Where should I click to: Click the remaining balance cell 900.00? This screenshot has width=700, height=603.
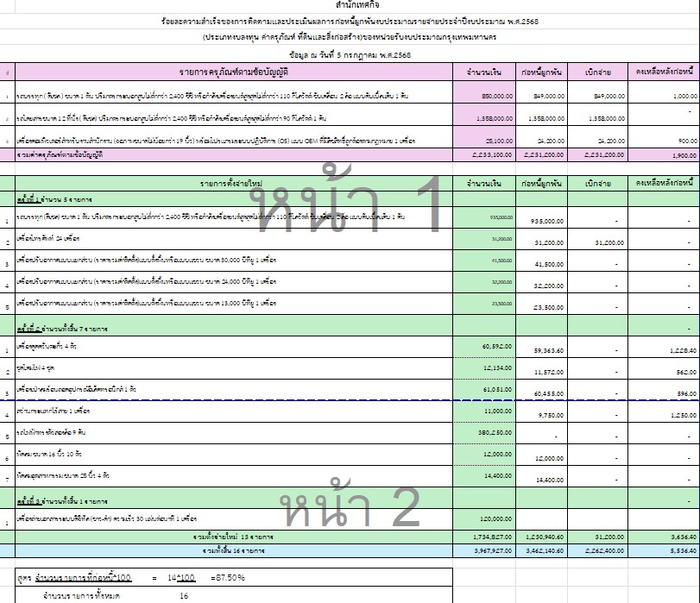point(664,137)
